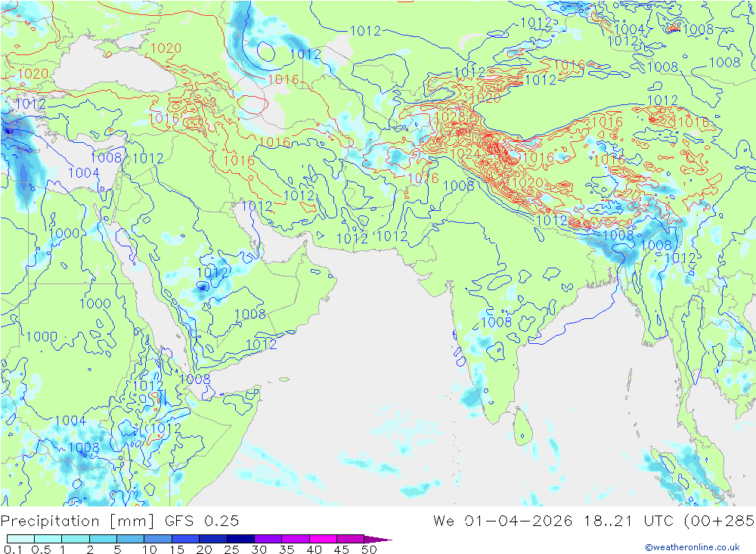Click the 10–15 mm blue legend swatch
The image size is (756, 554).
coord(158,539)
